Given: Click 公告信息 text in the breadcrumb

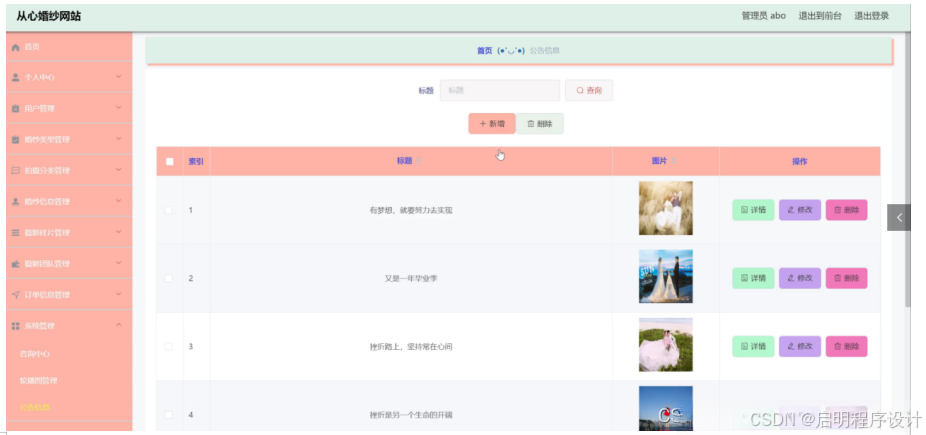Looking at the screenshot, I should tap(544, 51).
